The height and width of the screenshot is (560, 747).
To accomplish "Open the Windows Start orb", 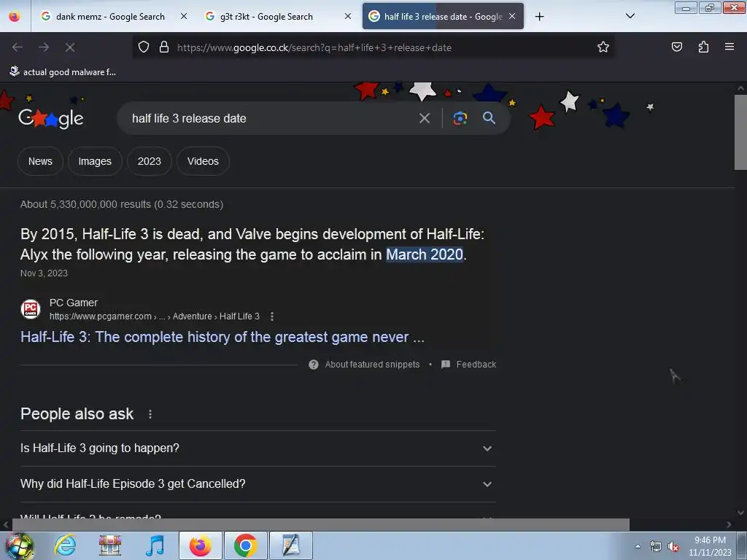I will tap(20, 545).
